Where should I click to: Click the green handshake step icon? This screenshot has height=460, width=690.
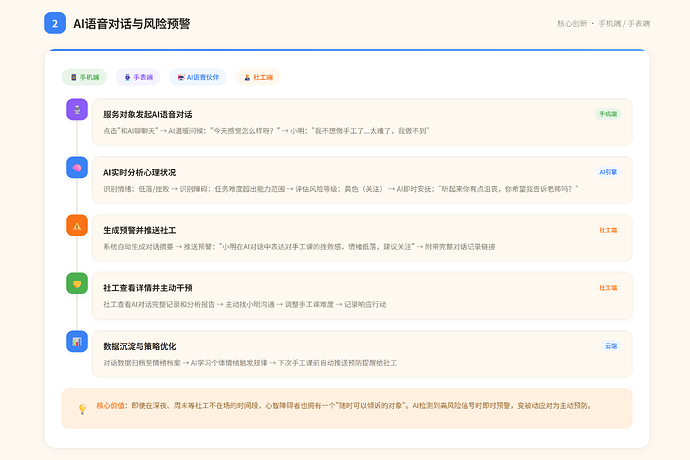[77, 283]
